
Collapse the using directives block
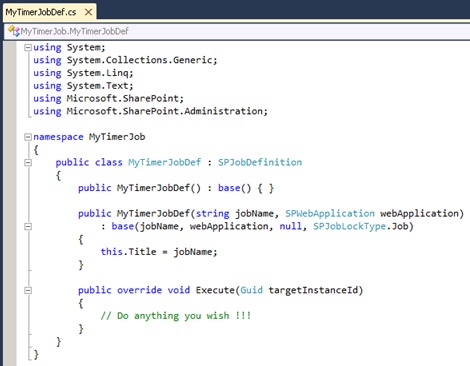pyautogui.click(x=28, y=48)
